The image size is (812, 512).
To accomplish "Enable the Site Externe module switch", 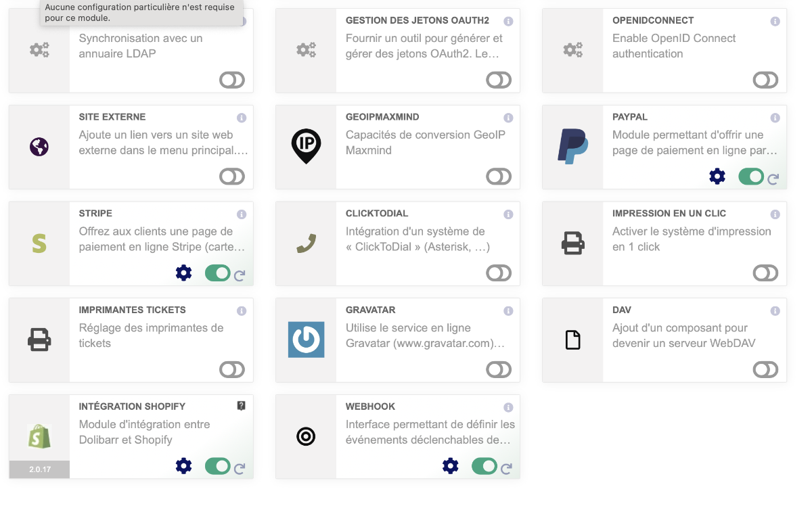I will pyautogui.click(x=232, y=177).
